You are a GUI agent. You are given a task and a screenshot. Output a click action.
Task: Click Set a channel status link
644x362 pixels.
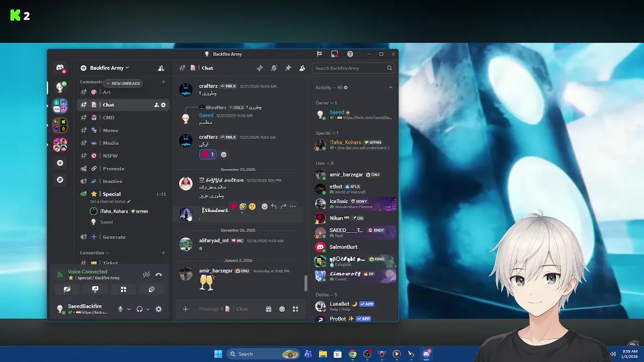[x=110, y=202]
